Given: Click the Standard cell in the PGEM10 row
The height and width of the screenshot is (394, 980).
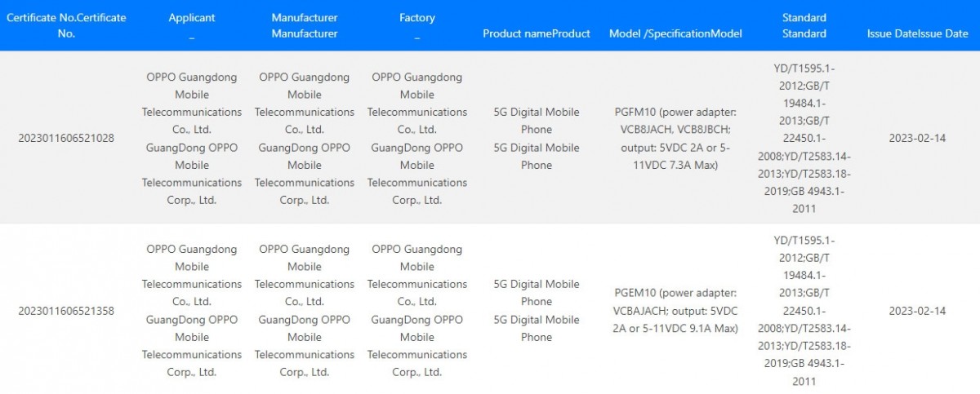Looking at the screenshot, I should point(804,310).
